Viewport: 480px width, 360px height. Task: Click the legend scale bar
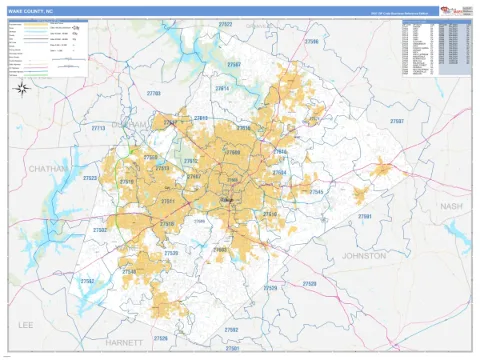click(x=69, y=59)
